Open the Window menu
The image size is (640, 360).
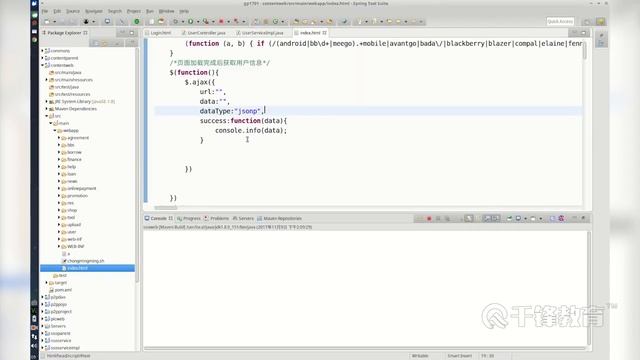coord(166,11)
